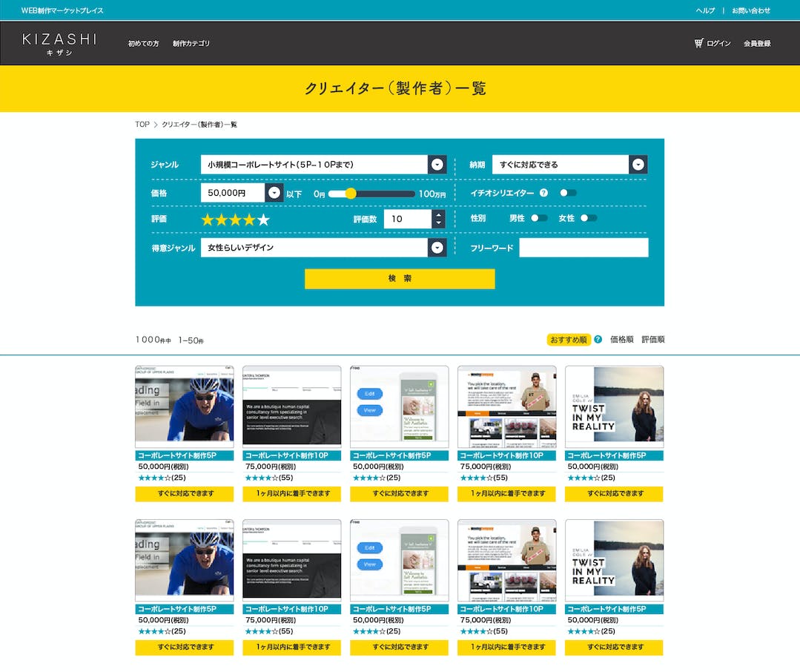Open the 制作カテゴリ menu item
The height and width of the screenshot is (672, 800).
tap(191, 44)
